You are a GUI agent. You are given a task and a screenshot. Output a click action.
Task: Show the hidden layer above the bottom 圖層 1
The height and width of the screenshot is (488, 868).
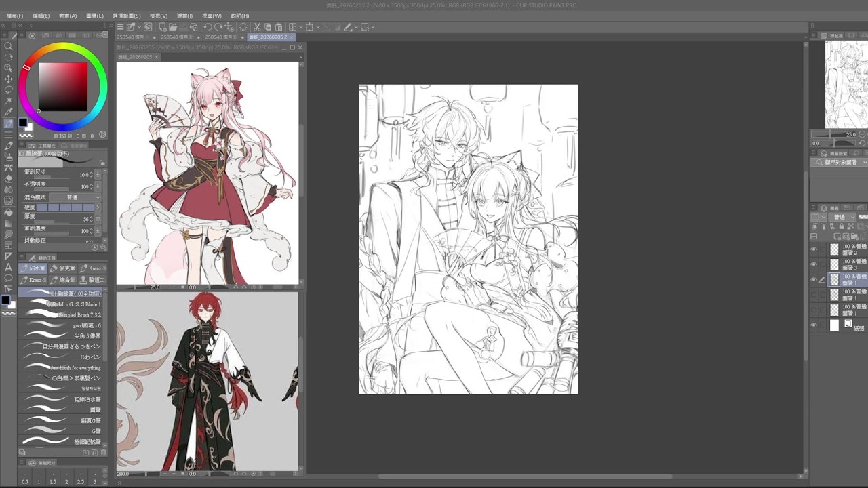tap(814, 295)
